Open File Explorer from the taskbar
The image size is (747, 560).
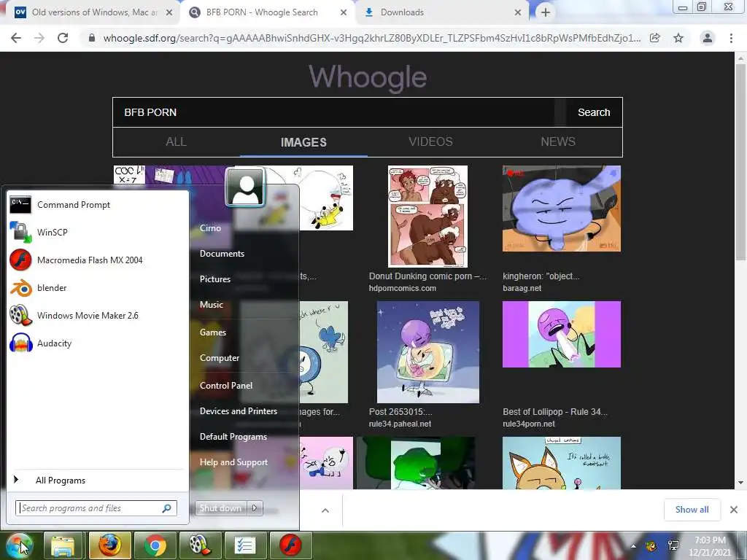[63, 545]
